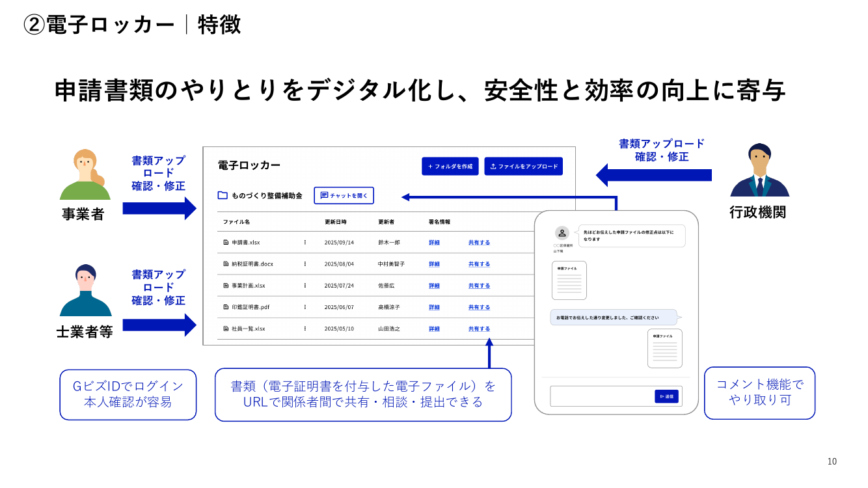Click the 更新者 column header
Viewport: 868px width, 488px height.
tap(387, 222)
